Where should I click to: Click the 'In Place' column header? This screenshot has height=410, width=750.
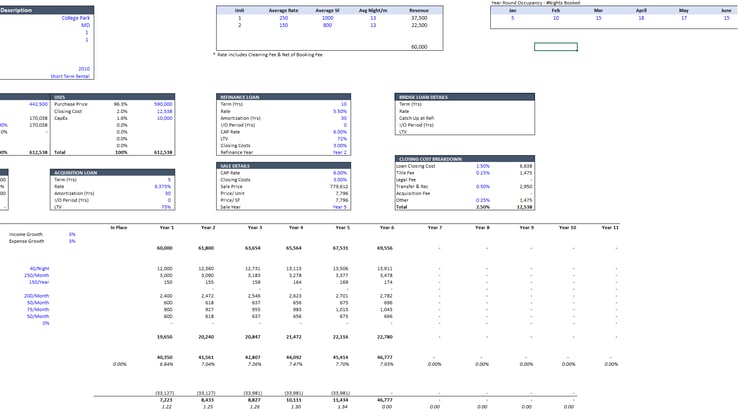click(119, 228)
